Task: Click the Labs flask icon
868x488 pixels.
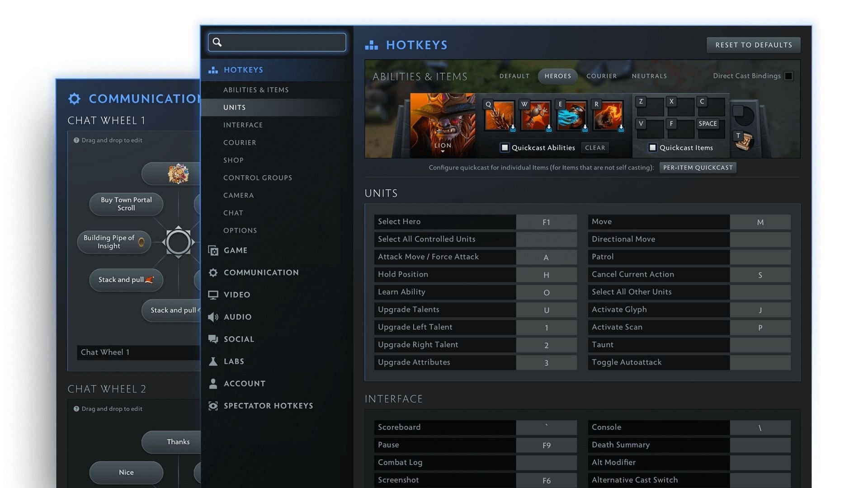Action: (x=213, y=361)
